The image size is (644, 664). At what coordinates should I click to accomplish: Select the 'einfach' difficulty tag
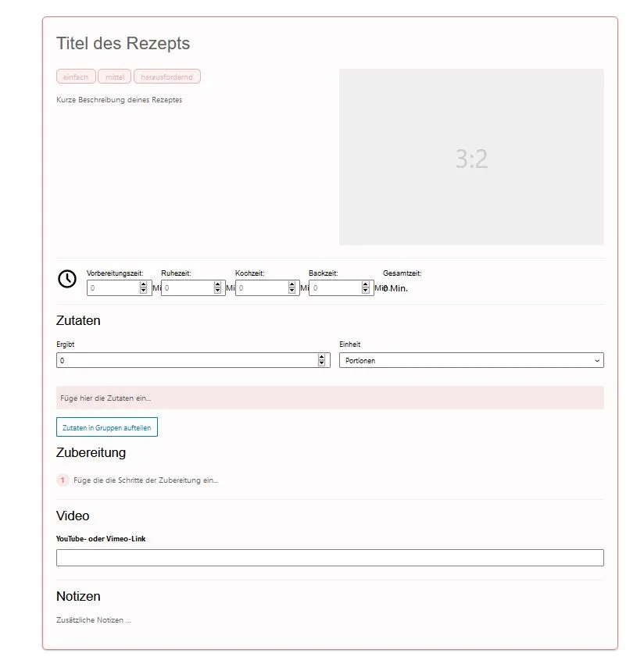tap(76, 77)
